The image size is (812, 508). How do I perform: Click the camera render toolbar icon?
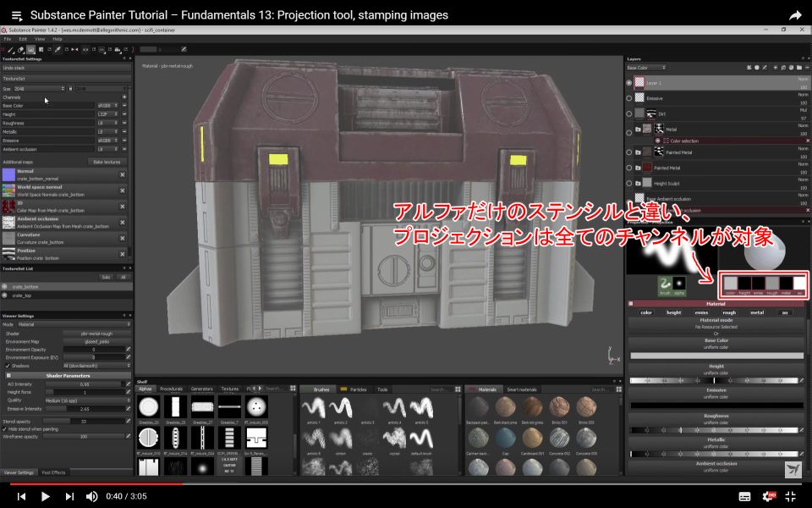click(x=117, y=49)
